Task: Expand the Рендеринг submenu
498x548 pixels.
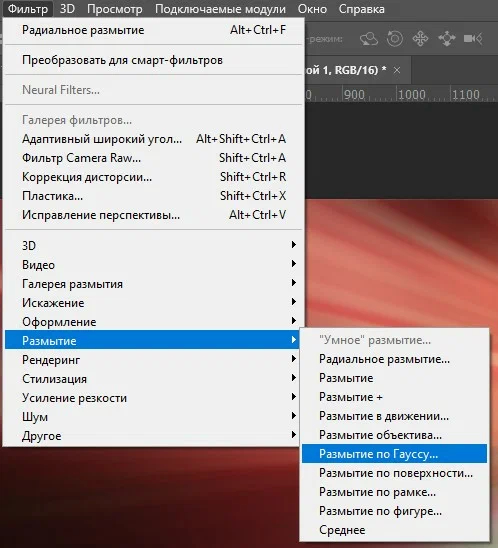Action: [152, 360]
